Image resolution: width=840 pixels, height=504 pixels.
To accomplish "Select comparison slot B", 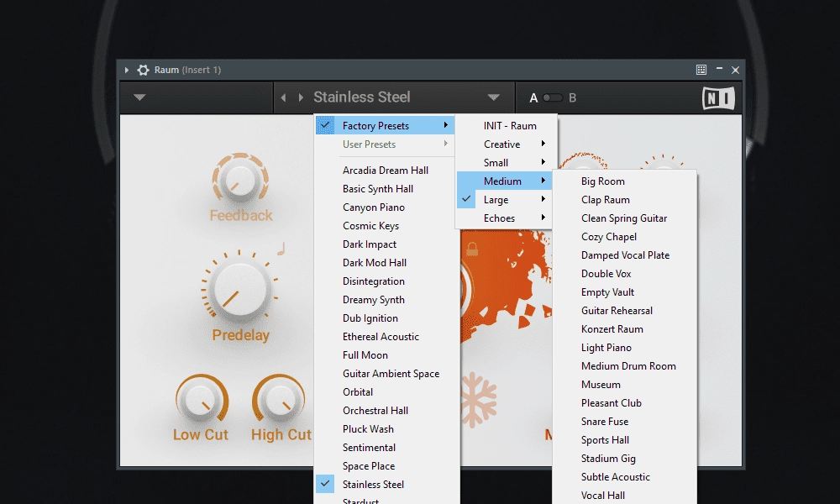I will [573, 98].
